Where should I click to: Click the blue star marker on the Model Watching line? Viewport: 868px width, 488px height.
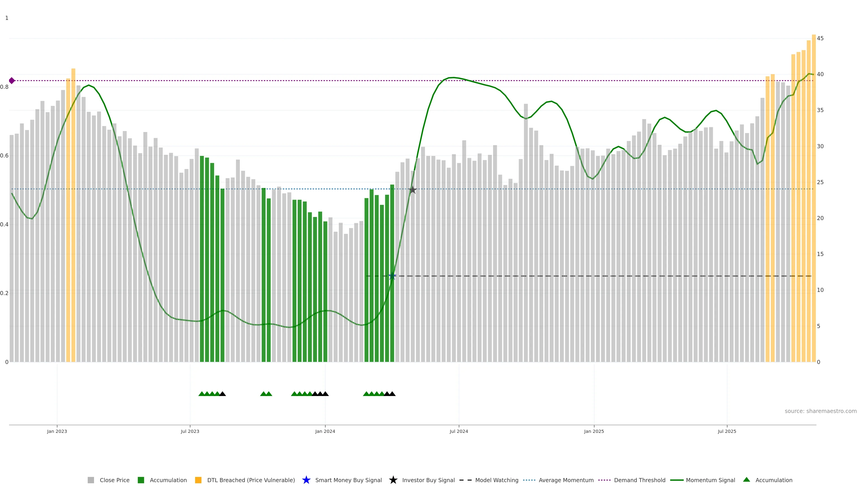coord(392,276)
